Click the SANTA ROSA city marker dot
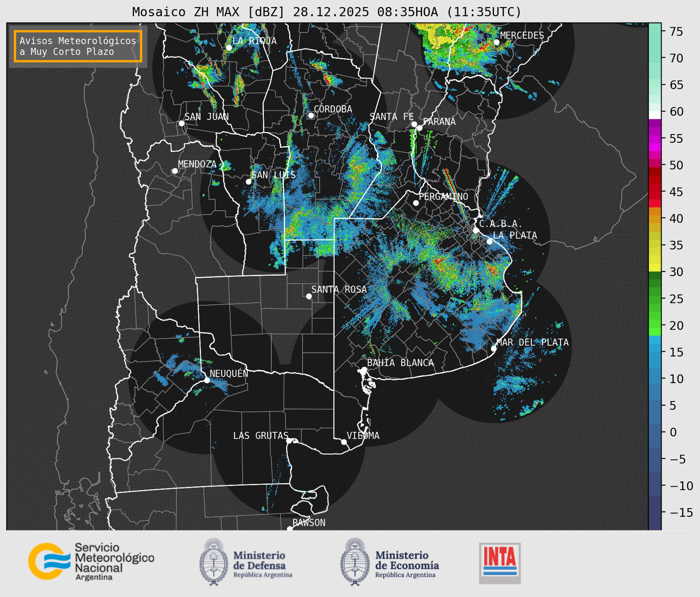Image resolution: width=700 pixels, height=597 pixels. [309, 296]
